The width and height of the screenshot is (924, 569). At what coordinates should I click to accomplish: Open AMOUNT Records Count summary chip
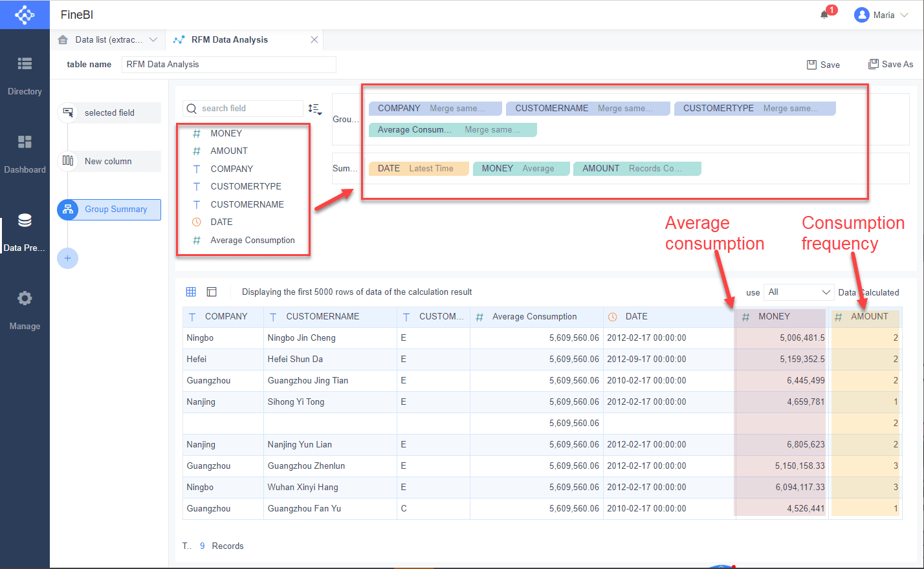[637, 169]
